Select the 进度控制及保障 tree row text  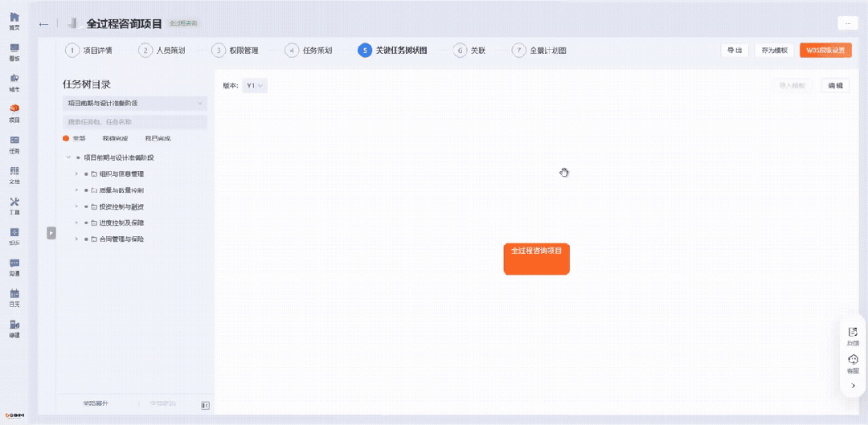pos(122,223)
